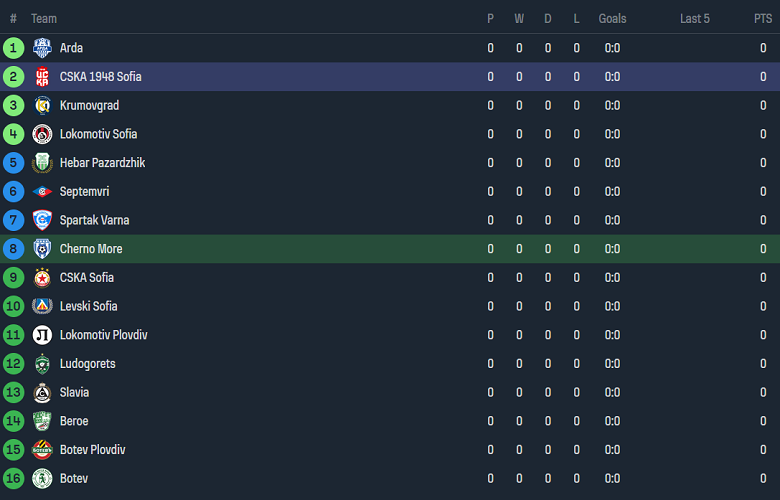Click the Ludogorets team logo
Screen dimensions: 780x500
[x=42, y=364]
